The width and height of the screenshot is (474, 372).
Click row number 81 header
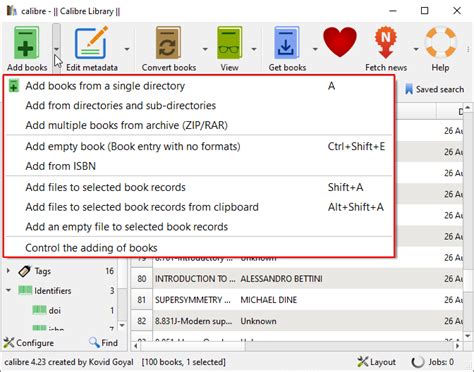pyautogui.click(x=142, y=300)
